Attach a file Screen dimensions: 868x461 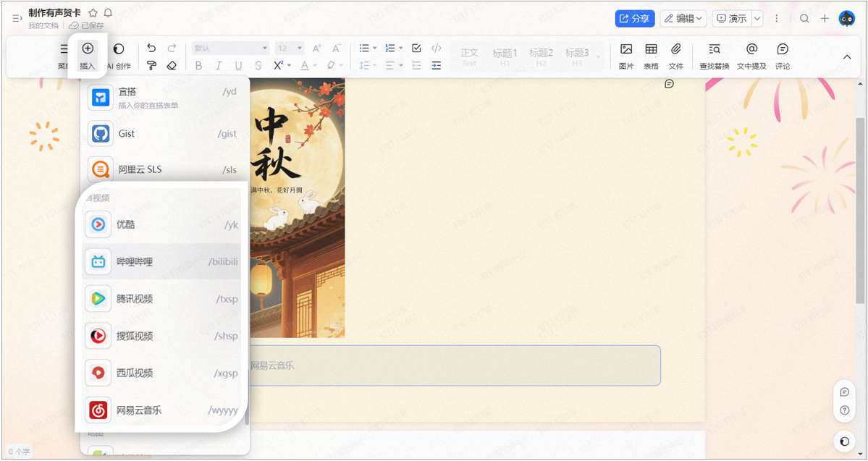point(676,56)
